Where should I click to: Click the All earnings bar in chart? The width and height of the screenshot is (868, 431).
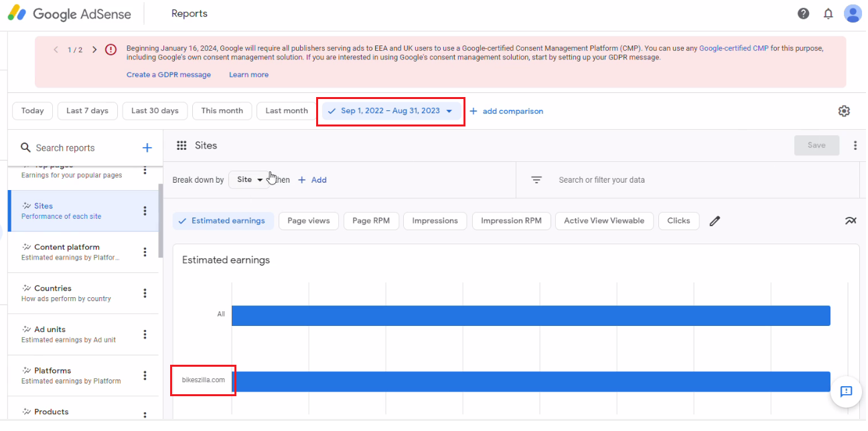(531, 316)
